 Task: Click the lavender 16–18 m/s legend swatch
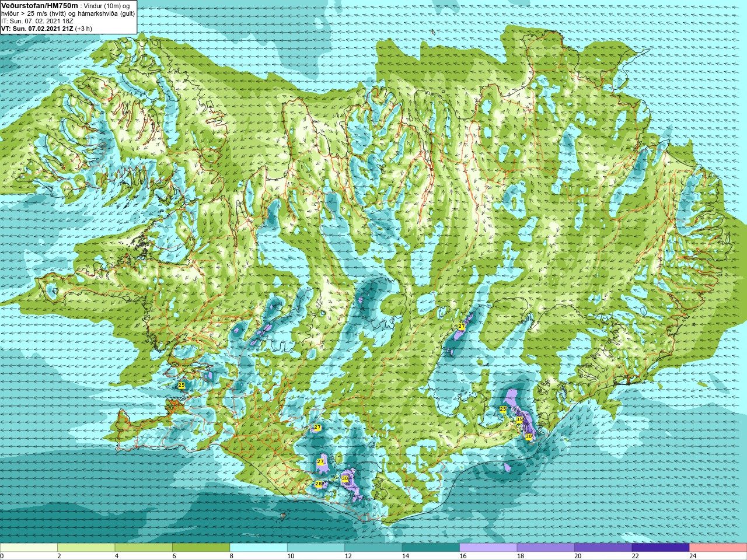click(488, 548)
